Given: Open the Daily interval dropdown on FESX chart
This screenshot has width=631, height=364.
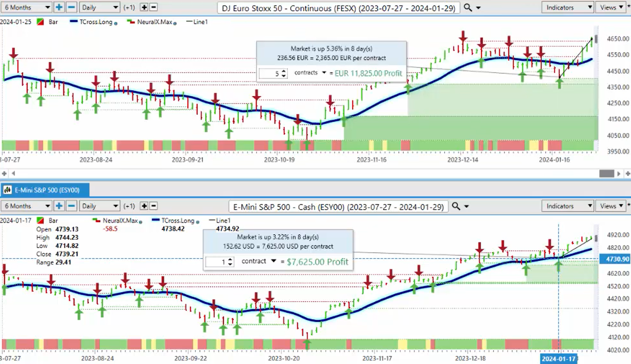Looking at the screenshot, I should pyautogui.click(x=99, y=7).
